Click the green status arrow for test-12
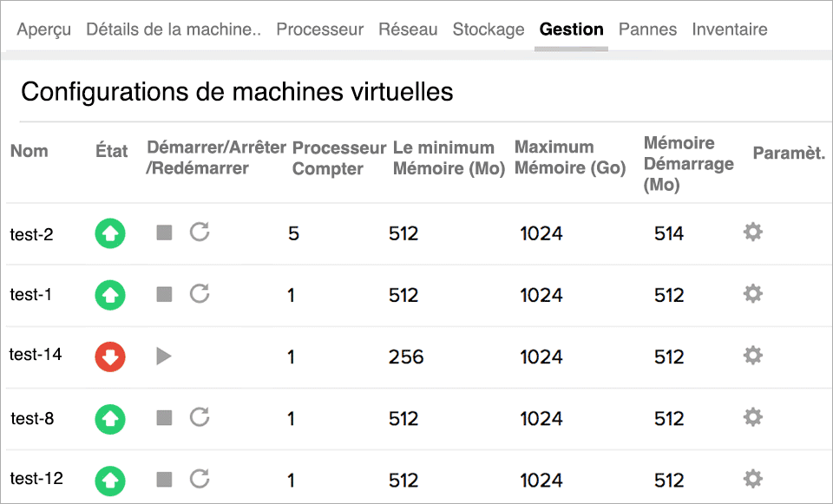Viewport: 833px width, 504px height. pyautogui.click(x=109, y=479)
